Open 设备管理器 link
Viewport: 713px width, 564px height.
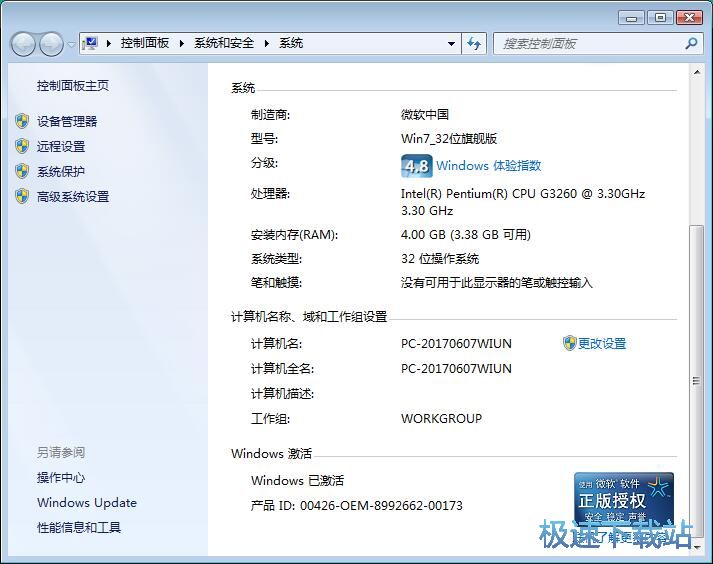click(x=67, y=121)
